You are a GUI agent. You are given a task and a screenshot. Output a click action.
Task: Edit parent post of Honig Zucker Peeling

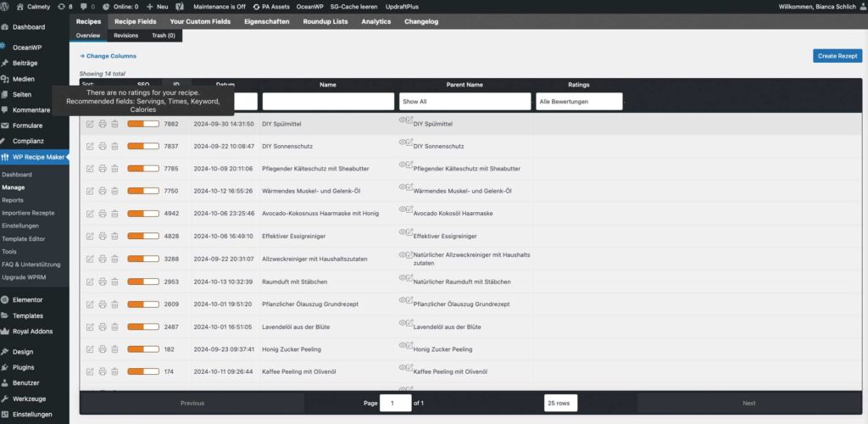[x=409, y=346]
